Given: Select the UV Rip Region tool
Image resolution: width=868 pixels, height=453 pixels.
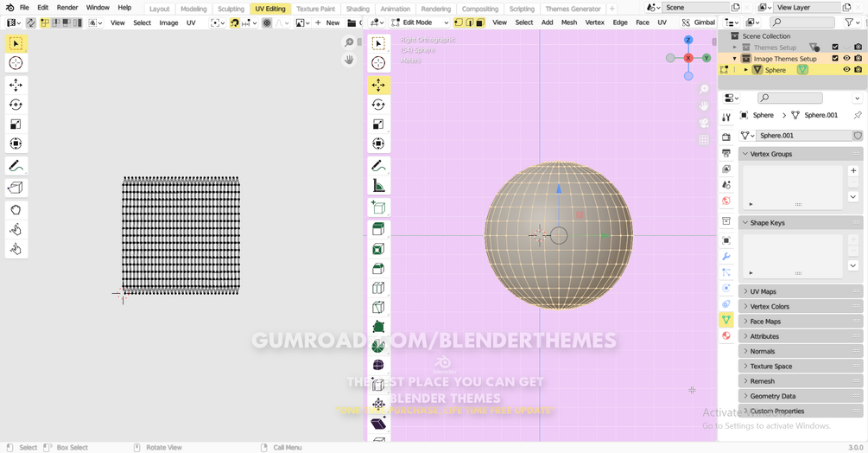Looking at the screenshot, I should click(16, 188).
